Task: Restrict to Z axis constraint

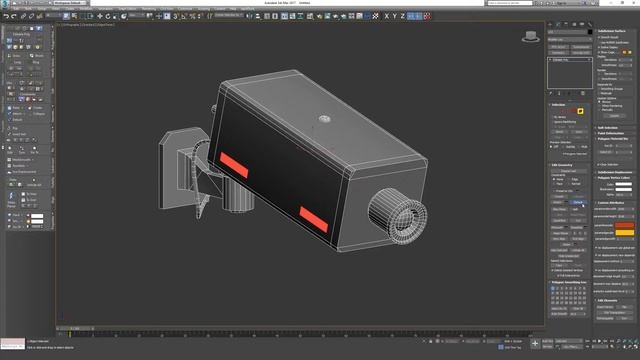Action: 402,16
